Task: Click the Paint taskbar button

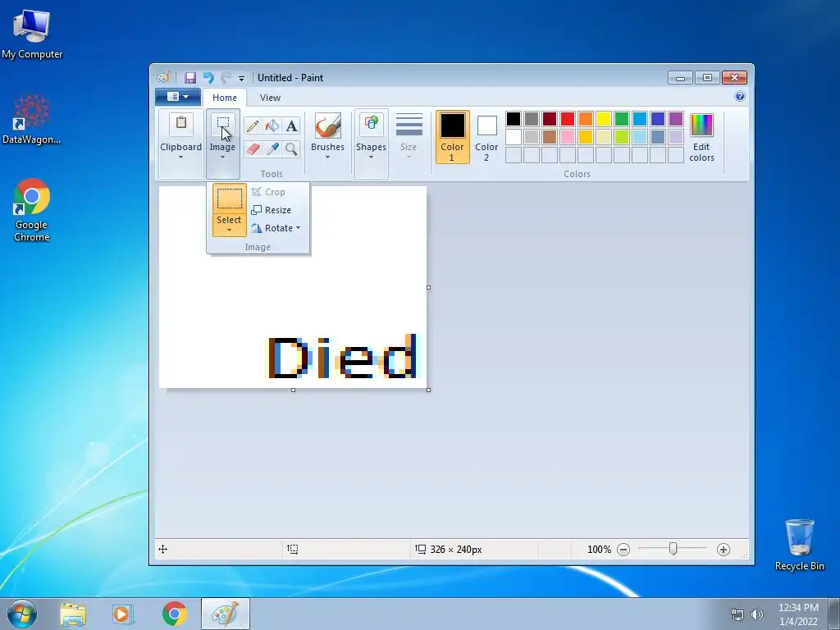Action: [226, 614]
